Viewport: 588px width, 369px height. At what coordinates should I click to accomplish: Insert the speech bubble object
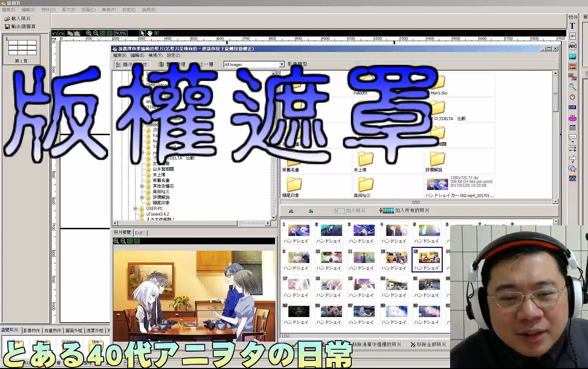tap(573, 138)
